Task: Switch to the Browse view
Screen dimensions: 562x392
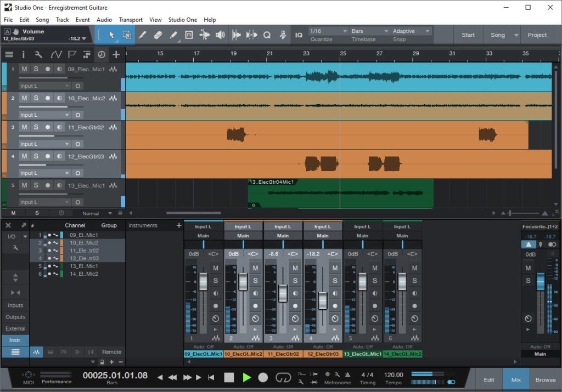Action: tap(546, 379)
